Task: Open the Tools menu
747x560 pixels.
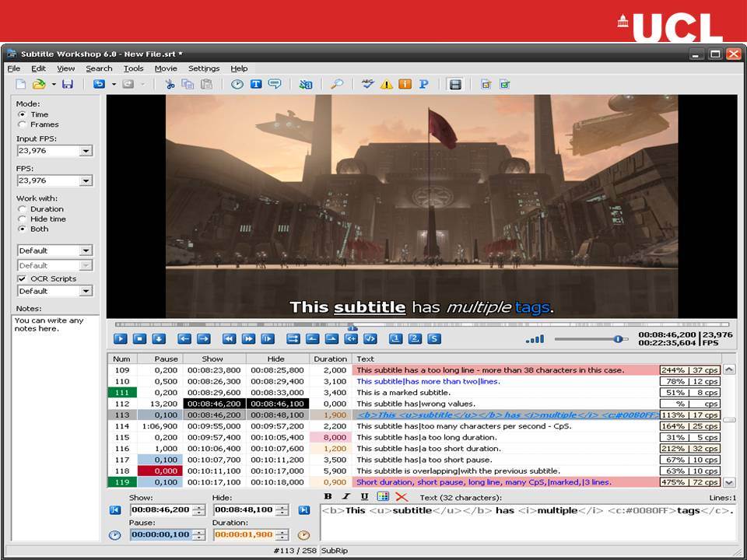Action: [x=133, y=68]
